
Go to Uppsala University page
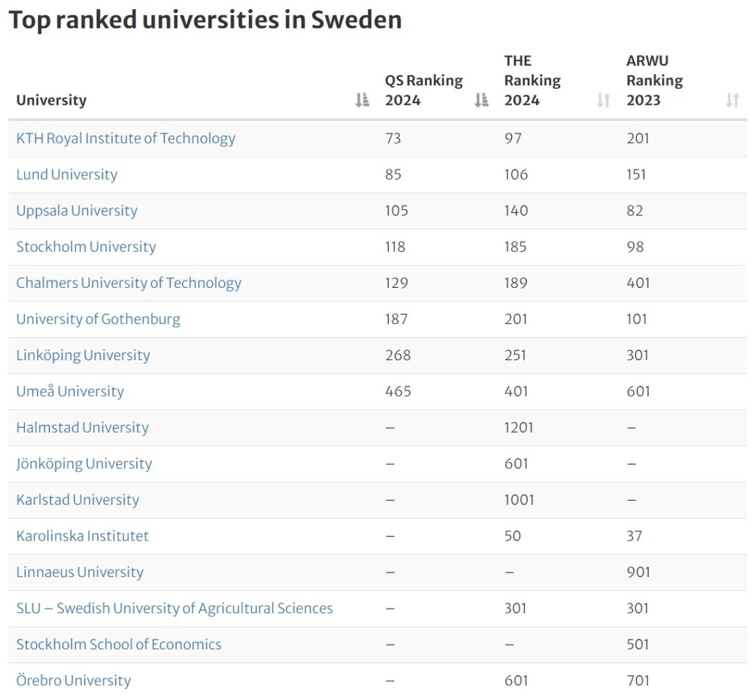77,210
